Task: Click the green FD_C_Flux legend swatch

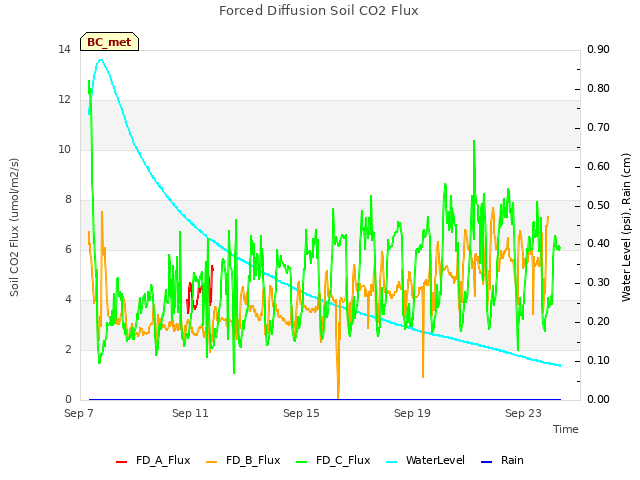Action: tap(301, 462)
